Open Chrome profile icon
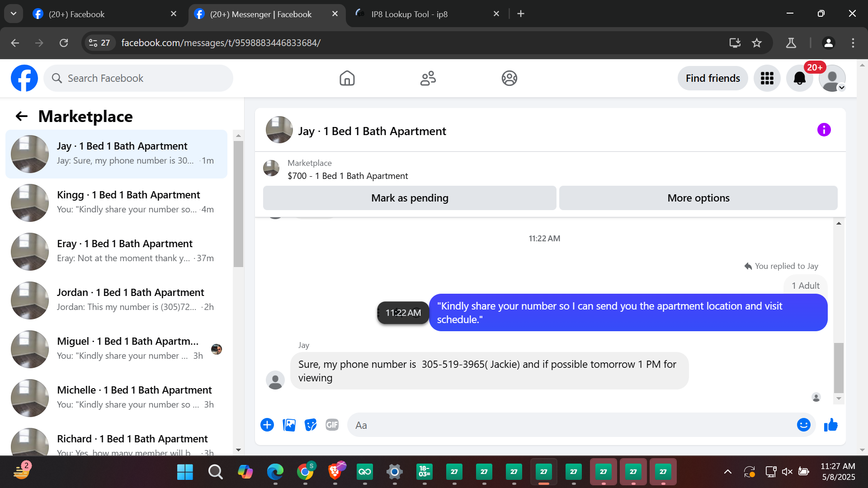 coord(829,43)
